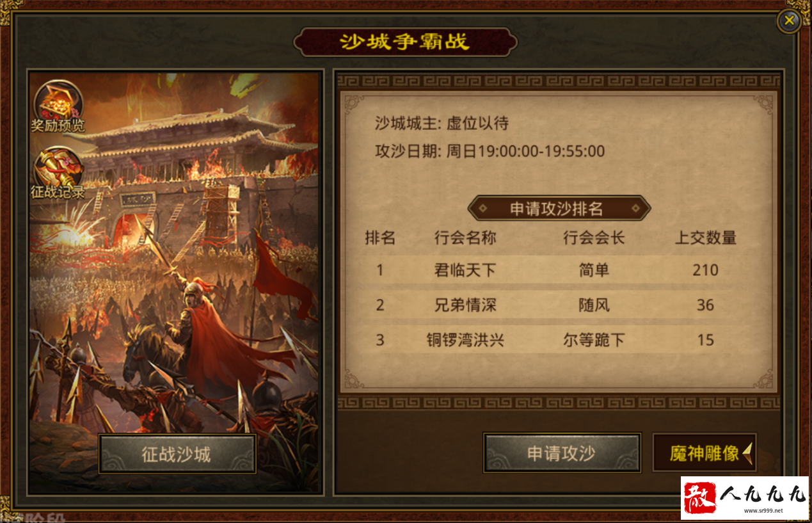Click the siege battle artwork image
This screenshot has width=812, height=523.
click(x=174, y=282)
